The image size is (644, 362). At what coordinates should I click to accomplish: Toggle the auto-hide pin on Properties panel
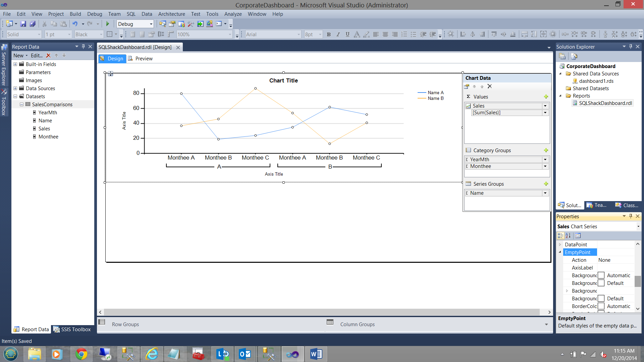pyautogui.click(x=631, y=216)
